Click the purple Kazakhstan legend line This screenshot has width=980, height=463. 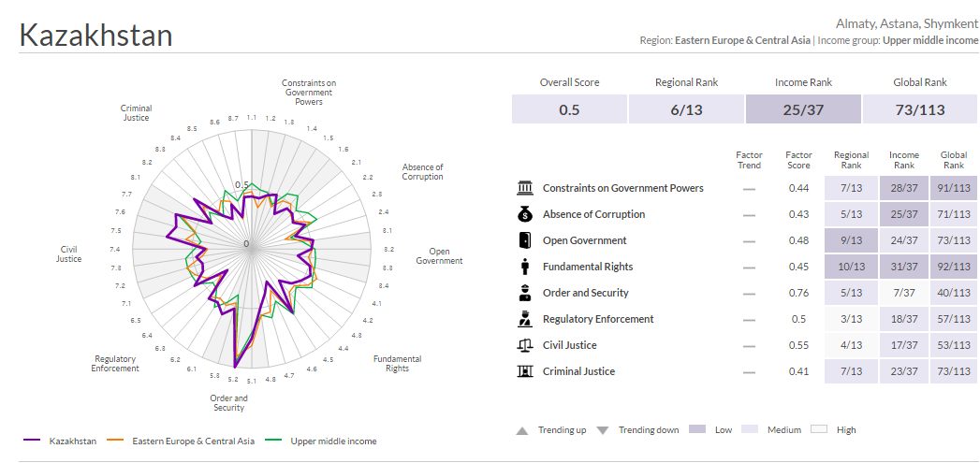pos(32,441)
